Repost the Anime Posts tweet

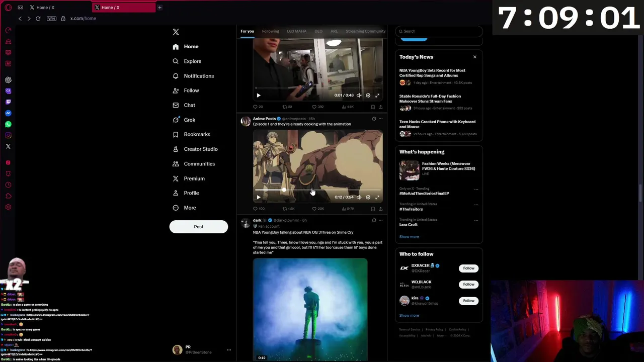click(x=288, y=209)
